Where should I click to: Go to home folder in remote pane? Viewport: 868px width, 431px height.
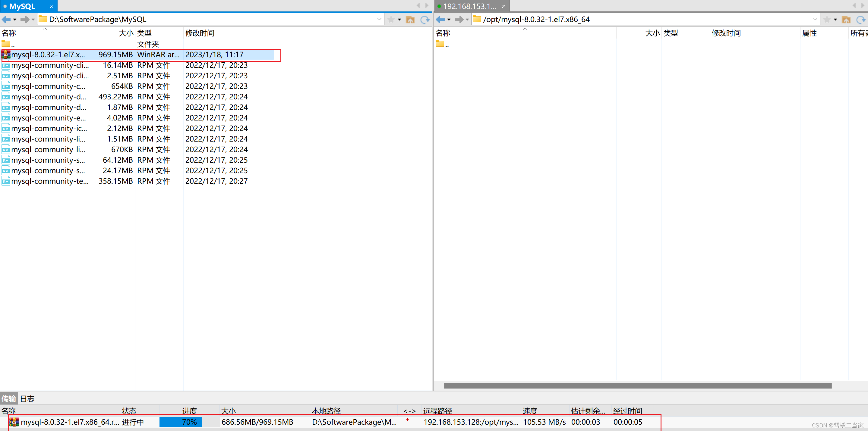pyautogui.click(x=846, y=20)
